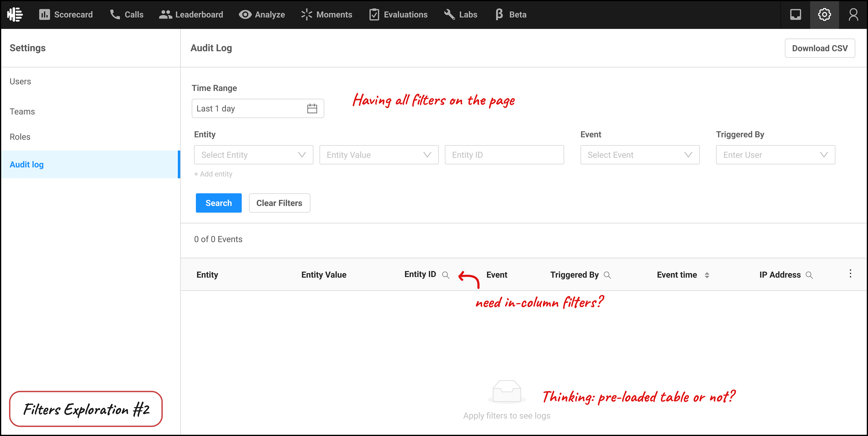868x436 pixels.
Task: Click the IP Address column search icon
Action: click(809, 275)
